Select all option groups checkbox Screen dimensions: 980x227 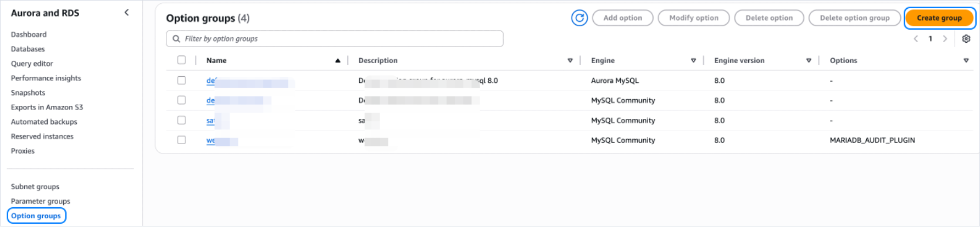click(181, 60)
